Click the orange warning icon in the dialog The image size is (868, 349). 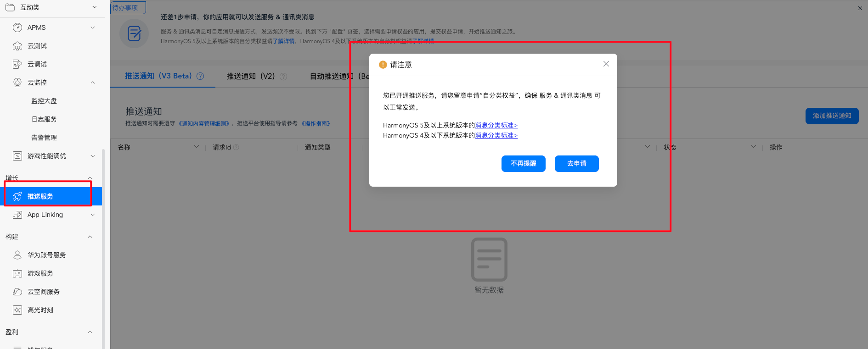pyautogui.click(x=383, y=65)
